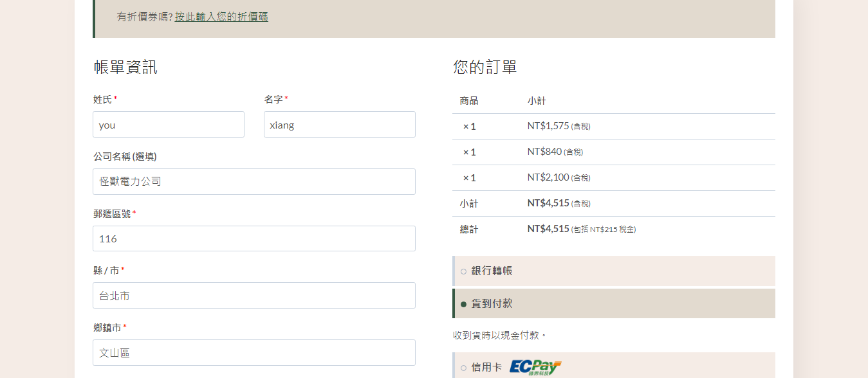Viewport: 868px width, 378px height.
Task: Click the NT$1,575 item price
Action: coord(548,126)
